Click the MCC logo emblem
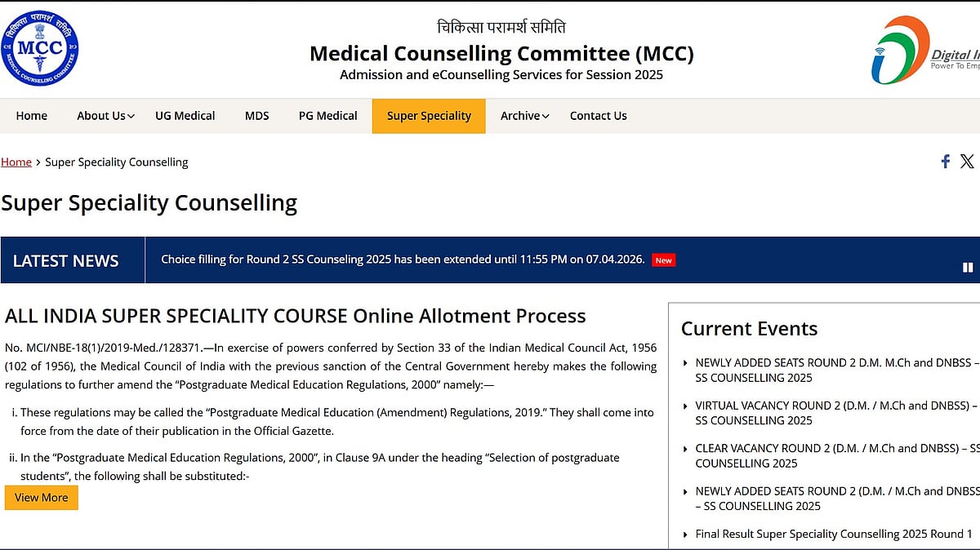 point(40,48)
